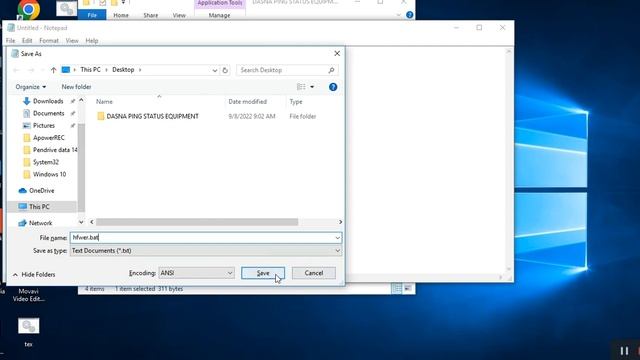Click Desktop in address breadcrumb

click(x=123, y=70)
